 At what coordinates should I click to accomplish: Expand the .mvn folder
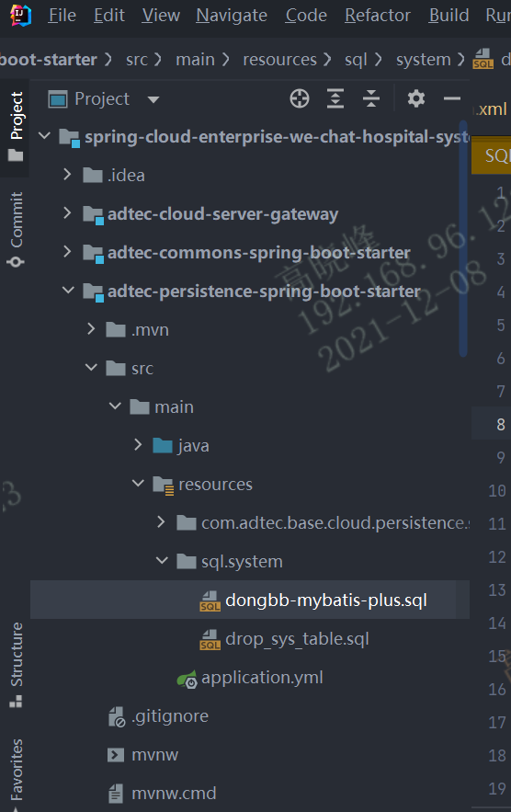(91, 329)
